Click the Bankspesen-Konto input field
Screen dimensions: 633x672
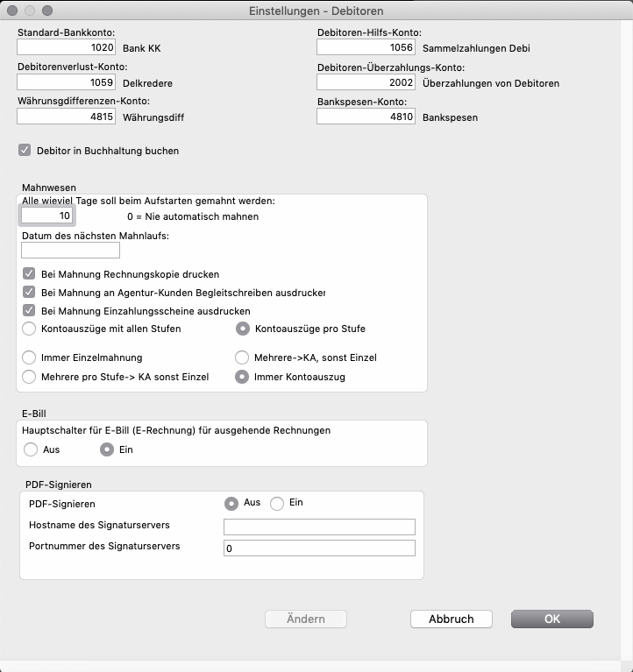(x=366, y=116)
